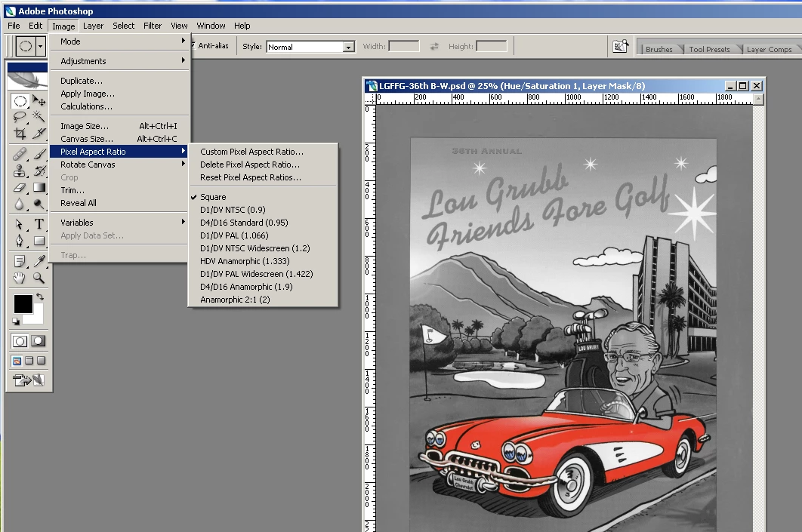Screen dimensions: 802x532
Task: Select HDV Anamorphic (1.333) ratio
Action: click(x=263, y=261)
